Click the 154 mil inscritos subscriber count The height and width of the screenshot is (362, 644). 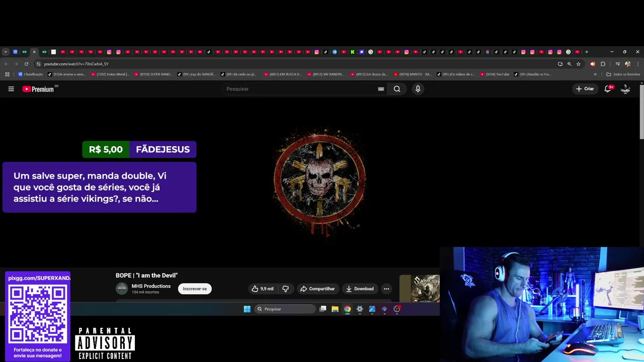(145, 292)
